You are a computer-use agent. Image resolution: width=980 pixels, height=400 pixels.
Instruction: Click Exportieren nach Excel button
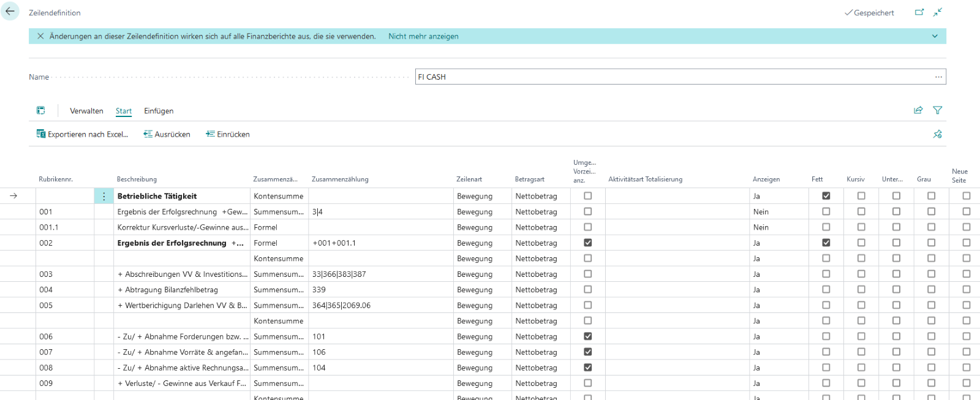coord(82,134)
